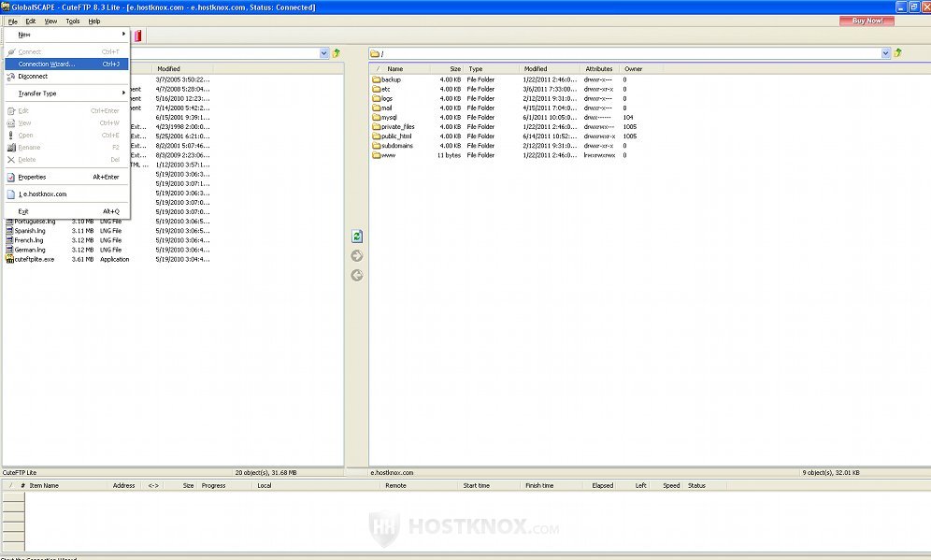Select the subdomains folder icon
This screenshot has height=560, width=931.
click(377, 146)
